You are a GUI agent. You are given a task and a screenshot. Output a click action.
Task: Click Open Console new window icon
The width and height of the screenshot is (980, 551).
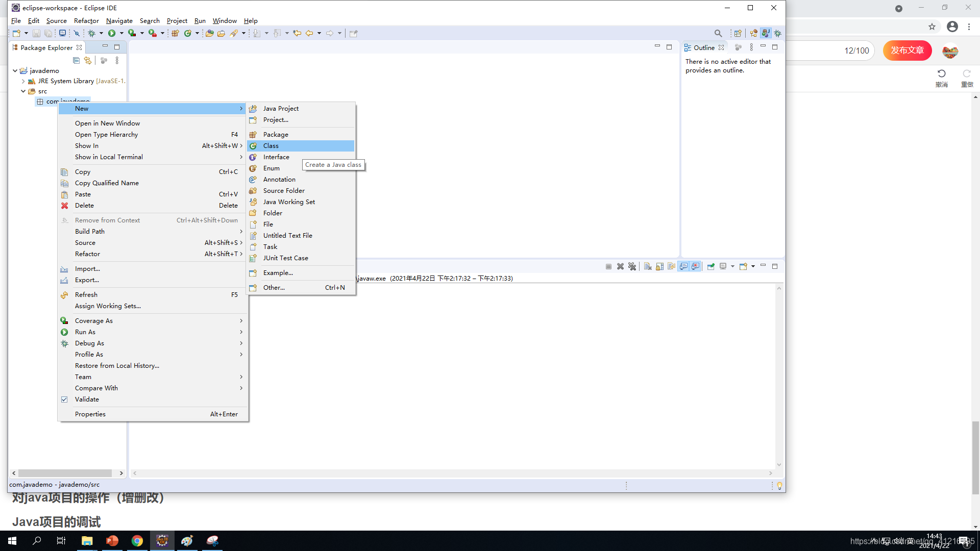743,266
